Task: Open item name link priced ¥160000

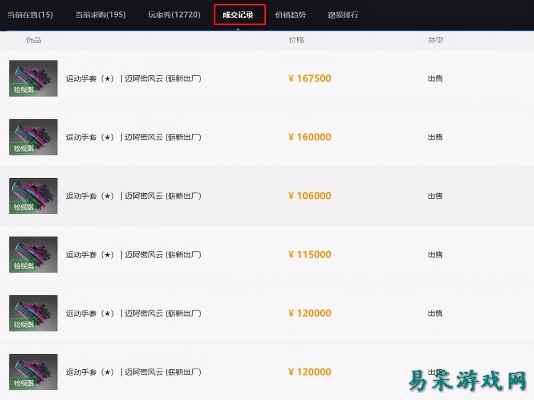Action: click(134, 137)
